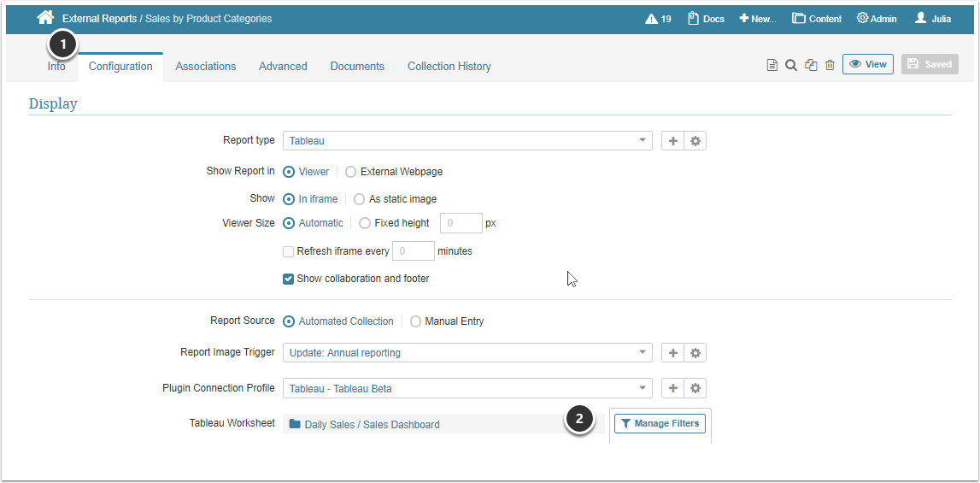The height and width of the screenshot is (483, 980).
Task: Click the duplicate report icon
Action: pos(811,65)
